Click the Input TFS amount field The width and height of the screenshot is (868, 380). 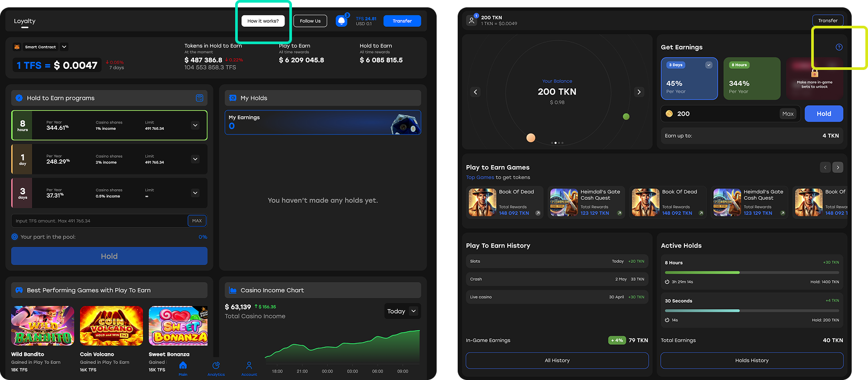point(99,221)
